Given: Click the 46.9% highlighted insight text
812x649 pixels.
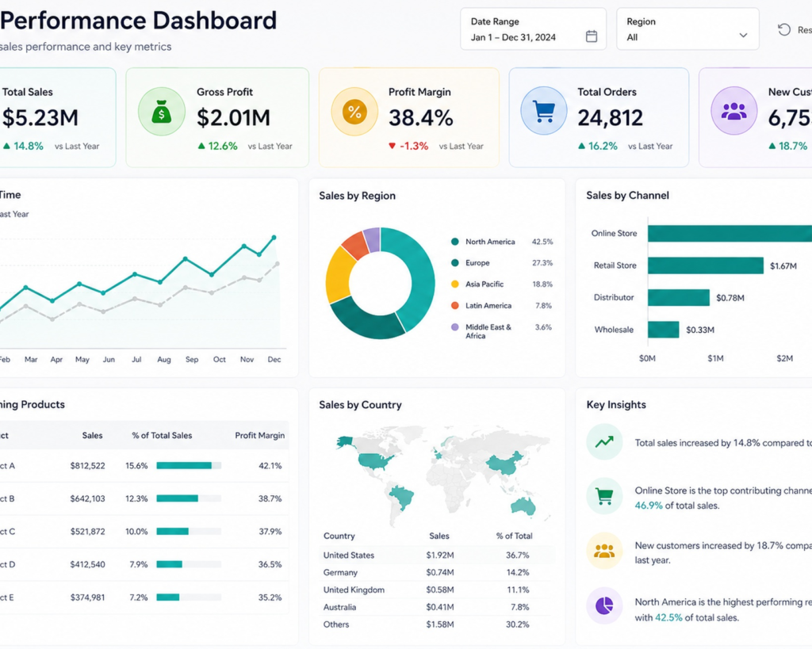Looking at the screenshot, I should (x=649, y=506).
